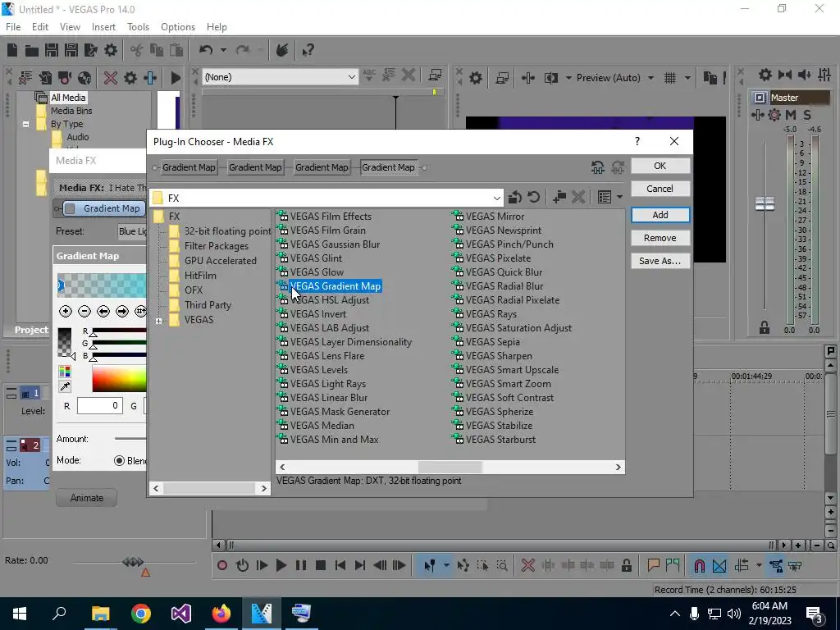The height and width of the screenshot is (630, 840).
Task: Click the Master bus lock icon
Action: (765, 328)
